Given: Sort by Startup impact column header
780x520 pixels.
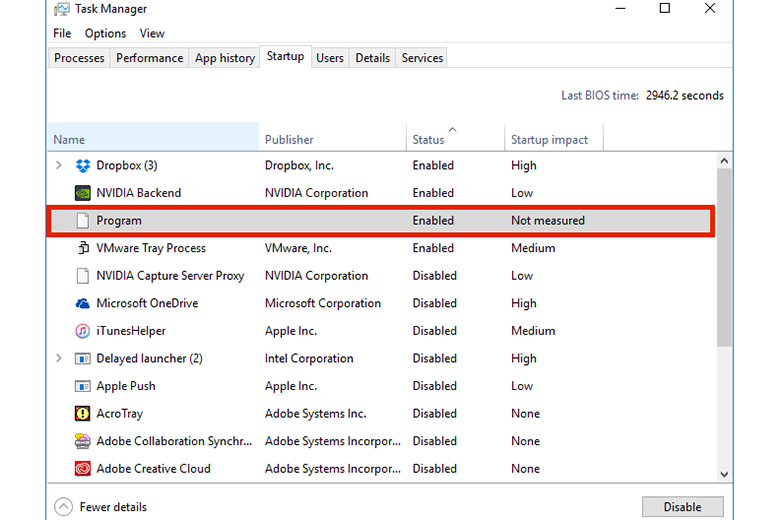Looking at the screenshot, I should click(x=549, y=140).
